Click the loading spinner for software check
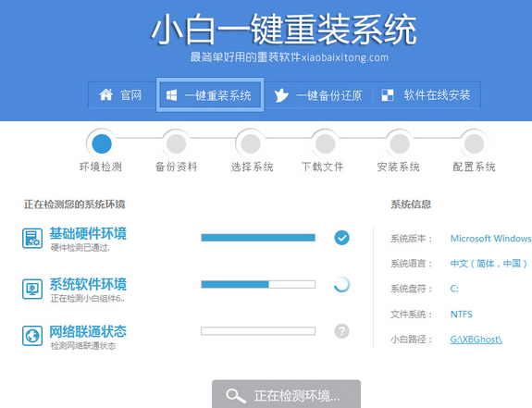The image size is (532, 408). [341, 285]
